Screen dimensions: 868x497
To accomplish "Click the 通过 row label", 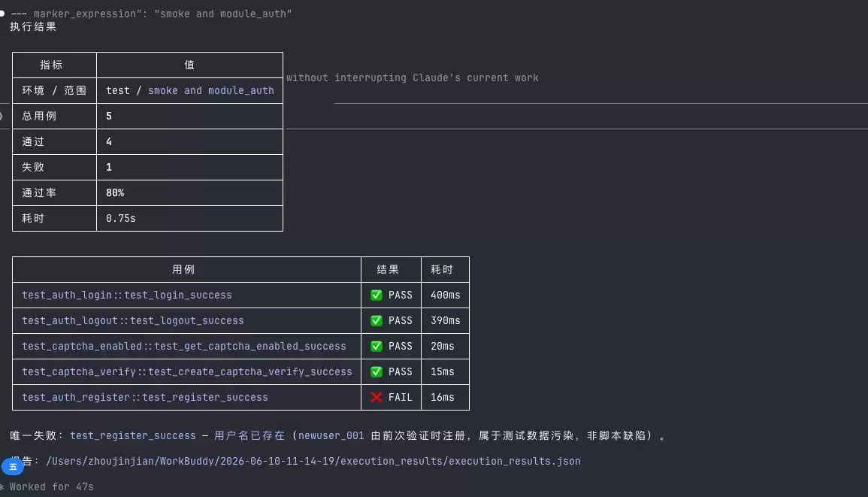I will pyautogui.click(x=33, y=141).
